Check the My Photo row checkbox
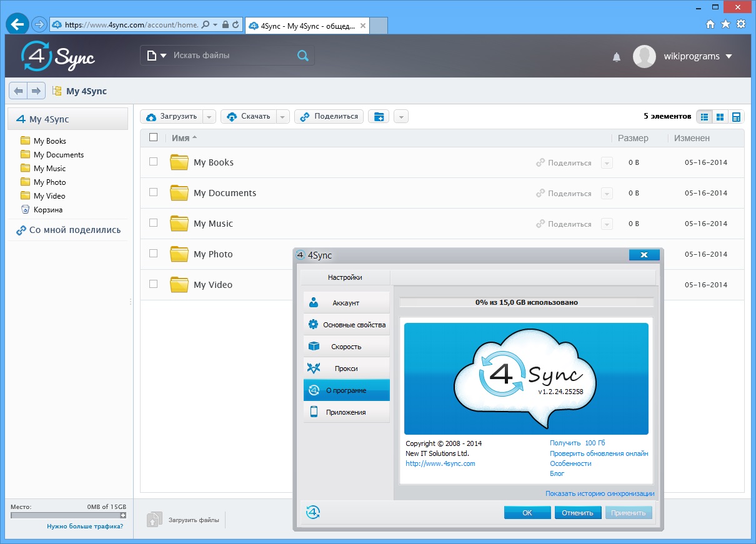Viewport: 756px width, 544px height. click(154, 254)
